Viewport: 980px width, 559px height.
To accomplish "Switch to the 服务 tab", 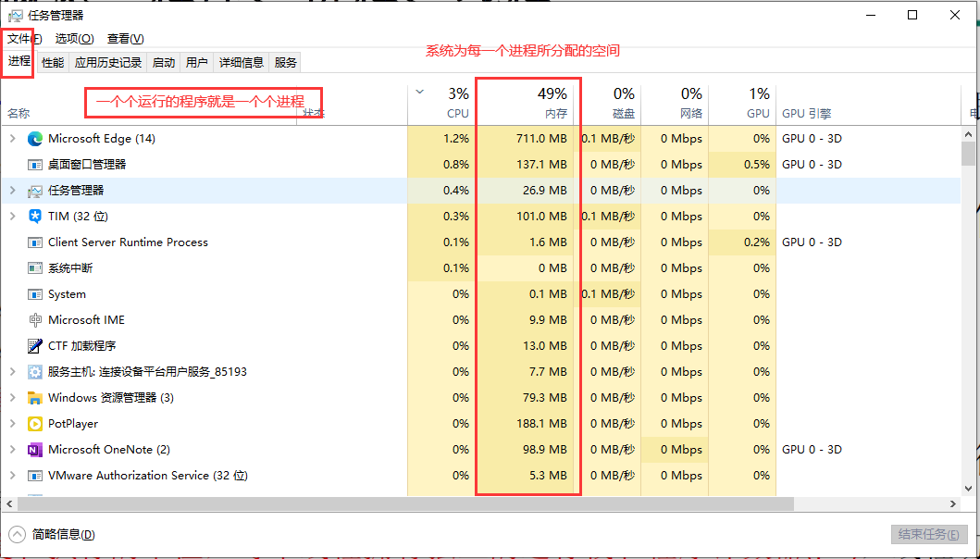I will coord(286,63).
